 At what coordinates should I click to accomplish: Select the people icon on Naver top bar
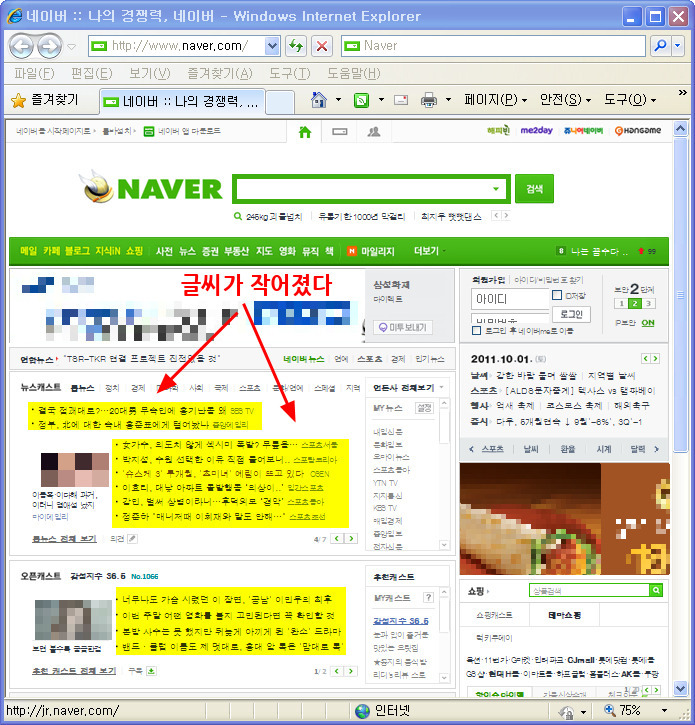[374, 132]
